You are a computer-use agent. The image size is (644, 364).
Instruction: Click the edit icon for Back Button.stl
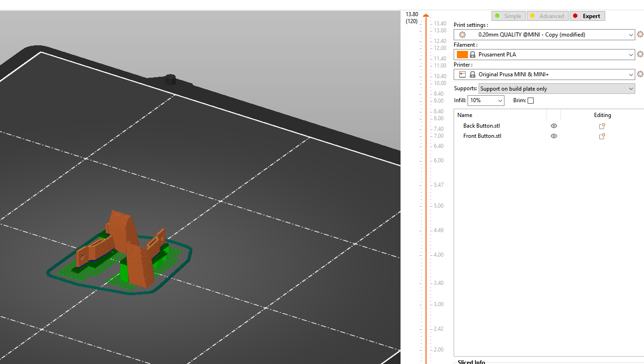pyautogui.click(x=602, y=126)
